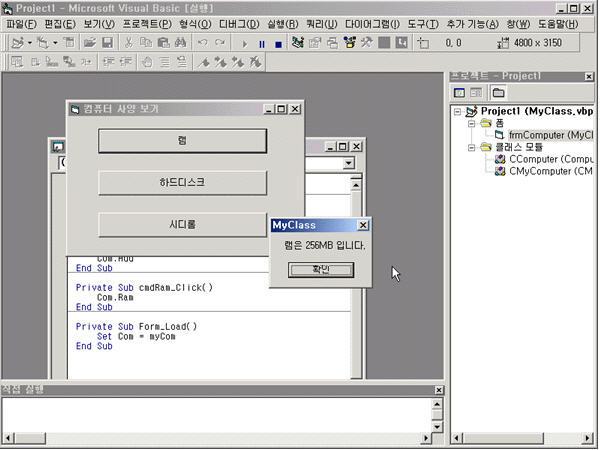Toggle Folders in Project panel

(x=498, y=93)
